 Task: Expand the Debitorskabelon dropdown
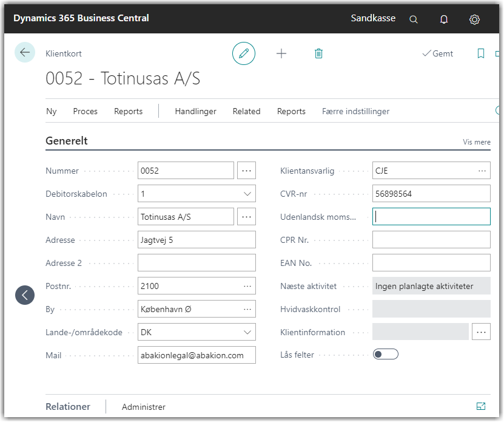[247, 194]
